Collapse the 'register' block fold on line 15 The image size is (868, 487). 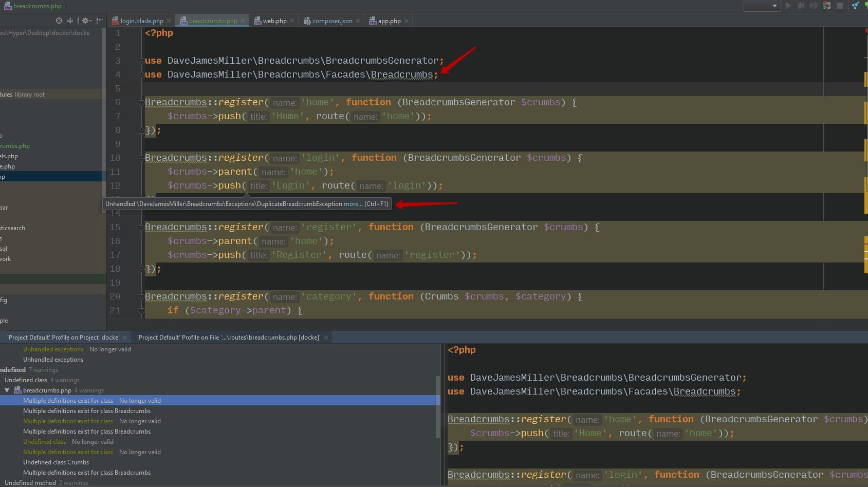(x=141, y=228)
